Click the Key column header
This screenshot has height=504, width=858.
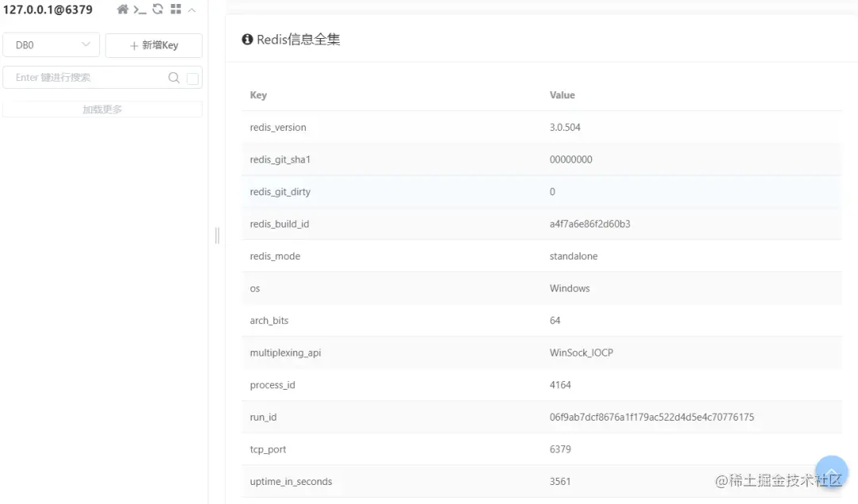point(258,95)
